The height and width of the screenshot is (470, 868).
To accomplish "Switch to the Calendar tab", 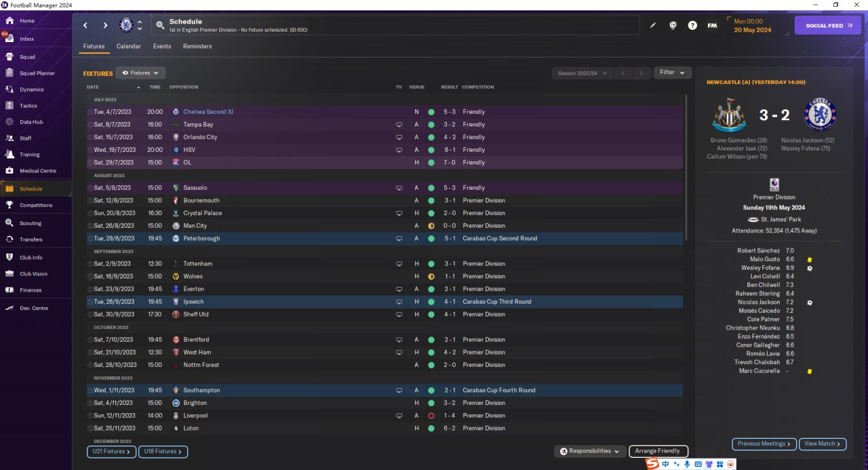I will click(129, 47).
